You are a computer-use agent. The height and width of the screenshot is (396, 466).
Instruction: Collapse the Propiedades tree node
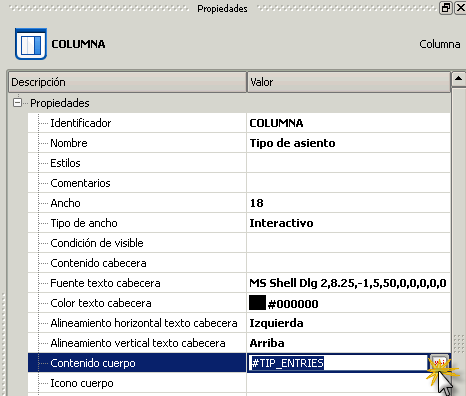pyautogui.click(x=17, y=102)
